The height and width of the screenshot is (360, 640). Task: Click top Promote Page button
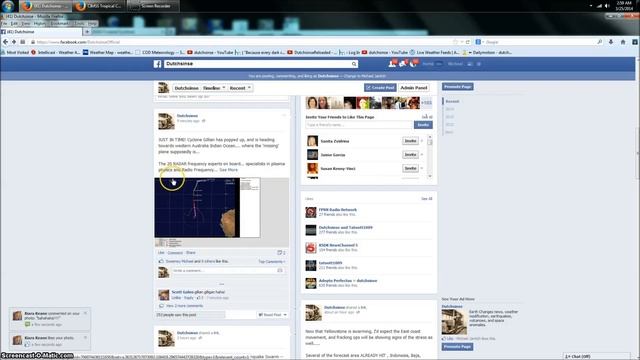pyautogui.click(x=458, y=87)
